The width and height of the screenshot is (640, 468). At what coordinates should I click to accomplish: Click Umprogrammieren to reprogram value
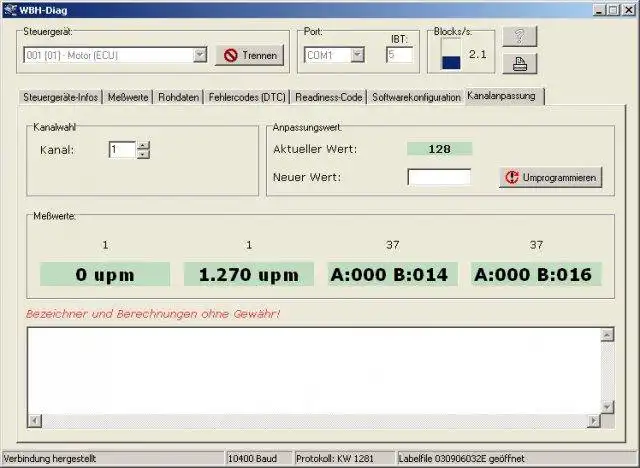551,177
